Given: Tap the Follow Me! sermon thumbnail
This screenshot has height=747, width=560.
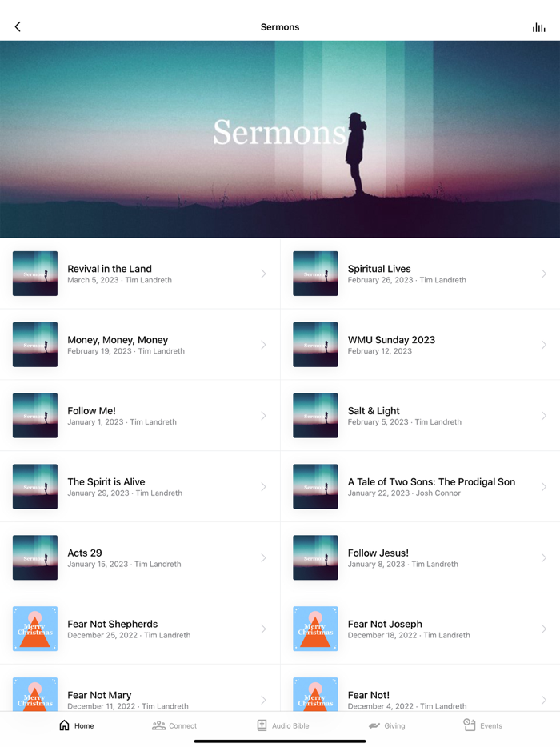Looking at the screenshot, I should [x=35, y=415].
